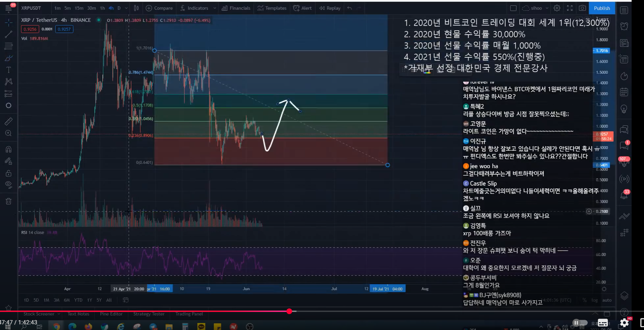Open the alerts clock panel in right sidebar
Screen dimensions: 644x330
(624, 26)
